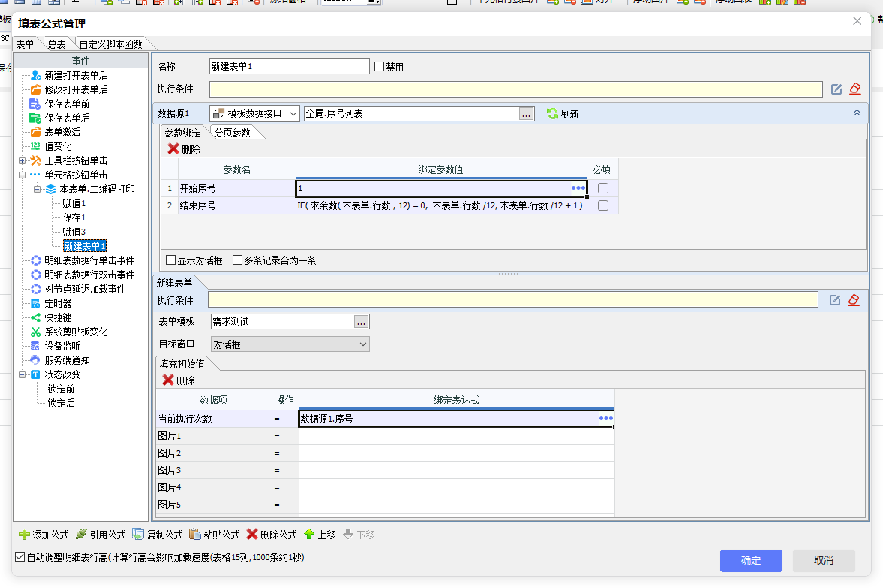883x588 pixels.
Task: Enable 多条记录合为一条 checkbox
Action: click(x=237, y=260)
